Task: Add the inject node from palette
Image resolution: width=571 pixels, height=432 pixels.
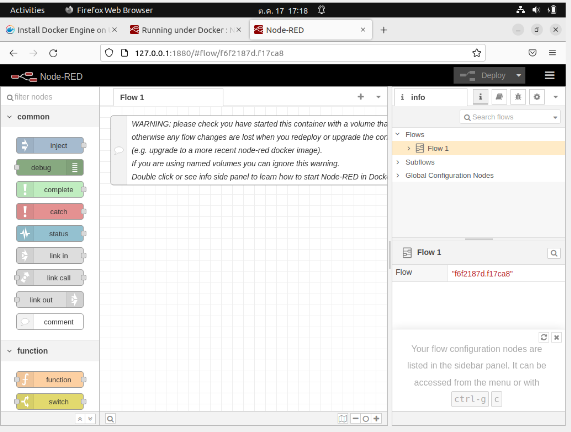Action: (50, 145)
